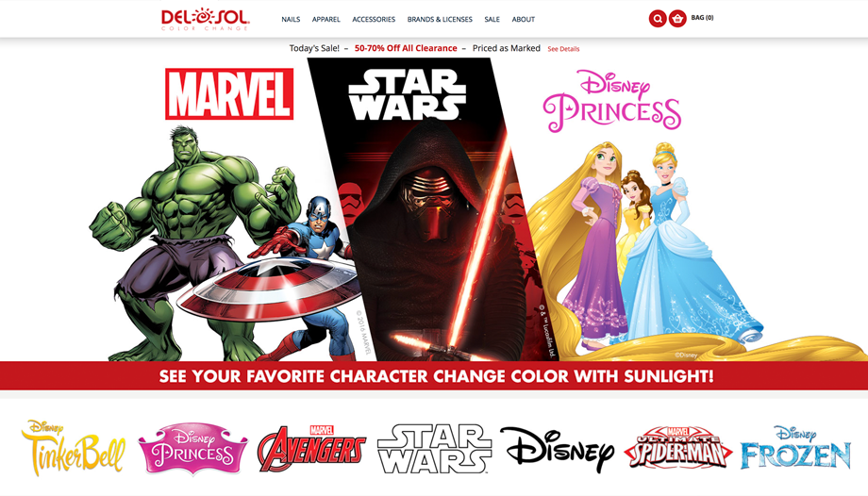This screenshot has height=496, width=868.
Task: Open the Nails menu
Action: pos(291,20)
